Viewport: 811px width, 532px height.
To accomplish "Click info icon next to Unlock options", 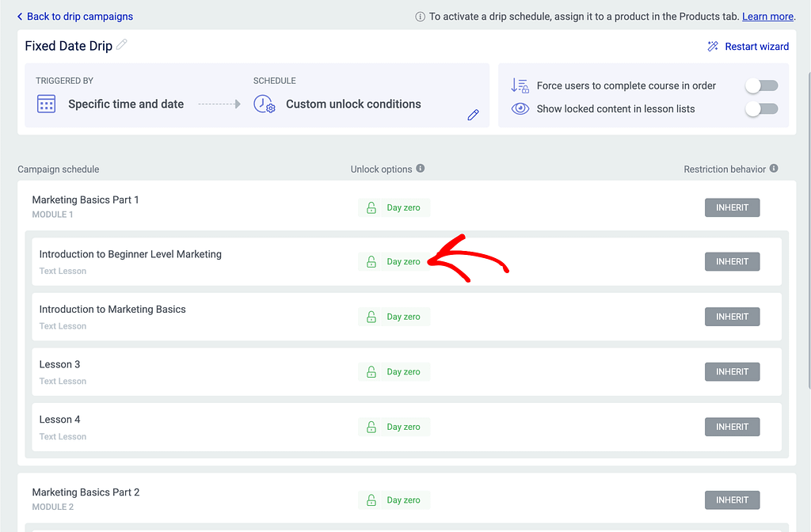I will pos(421,169).
